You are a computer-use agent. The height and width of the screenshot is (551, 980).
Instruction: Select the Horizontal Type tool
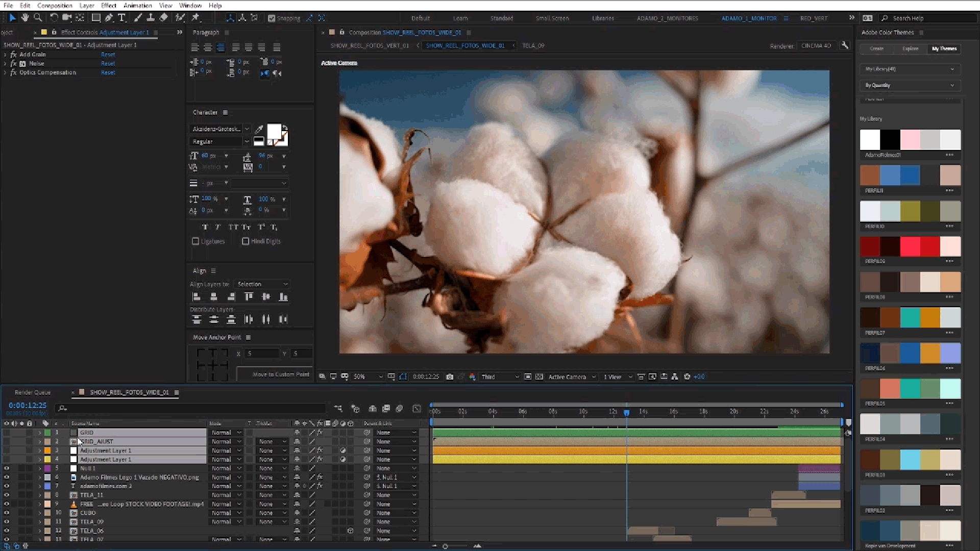(122, 18)
